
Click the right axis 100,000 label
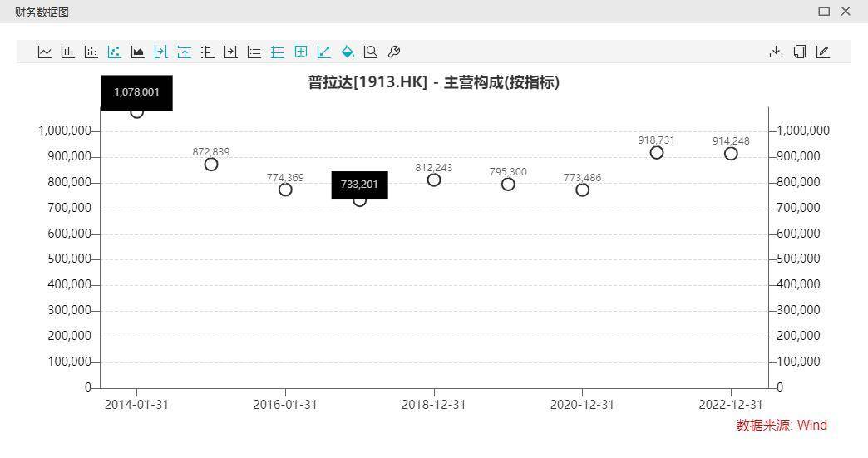[x=798, y=362]
